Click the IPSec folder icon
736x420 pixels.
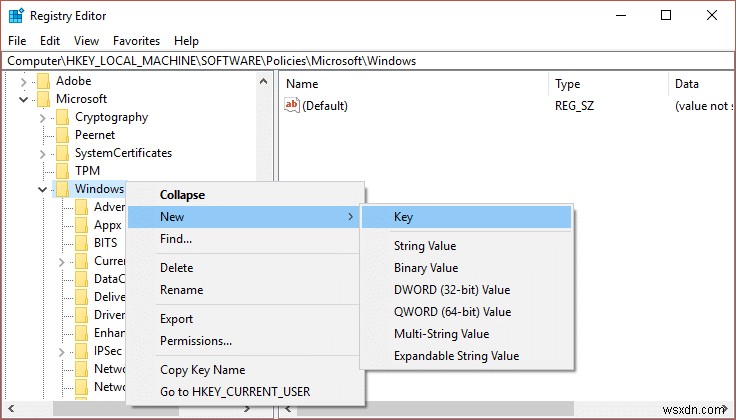(x=82, y=351)
